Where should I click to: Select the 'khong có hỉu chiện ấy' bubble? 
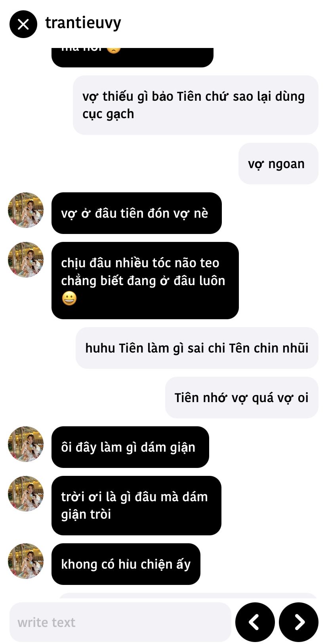click(x=126, y=564)
